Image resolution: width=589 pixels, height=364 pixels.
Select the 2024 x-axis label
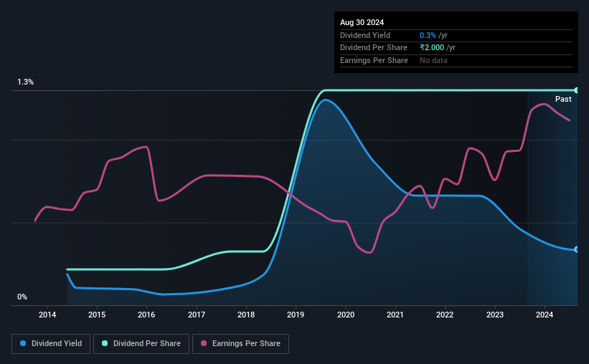coord(545,315)
